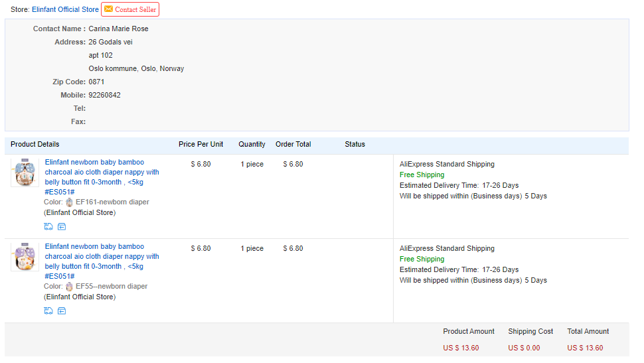The width and height of the screenshot is (644, 363).
Task: Click the card icon under EF161 item
Action: 62,227
